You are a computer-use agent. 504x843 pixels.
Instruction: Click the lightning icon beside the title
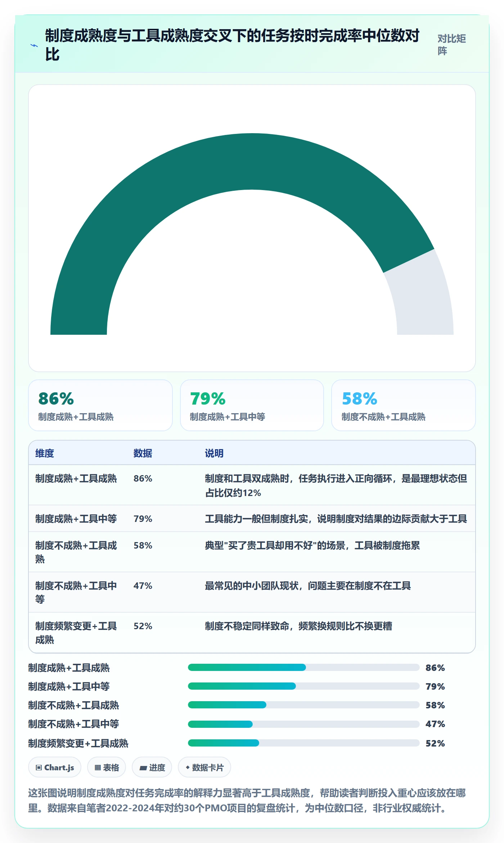tap(34, 45)
